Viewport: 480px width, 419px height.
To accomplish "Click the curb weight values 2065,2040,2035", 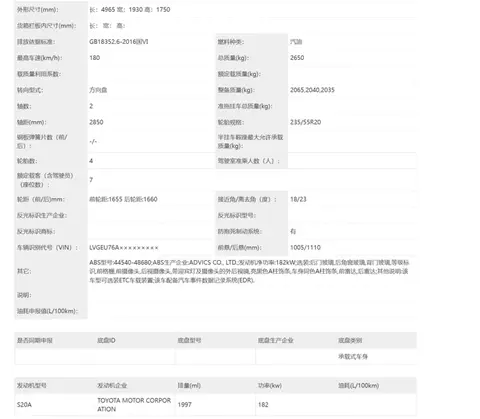I will click(312, 90).
